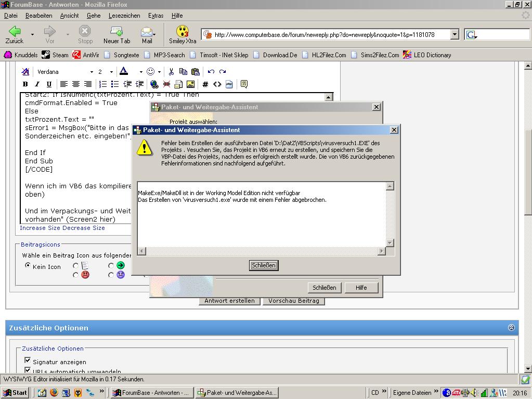
Task: Open the Ansicht menu
Action: [x=69, y=16]
